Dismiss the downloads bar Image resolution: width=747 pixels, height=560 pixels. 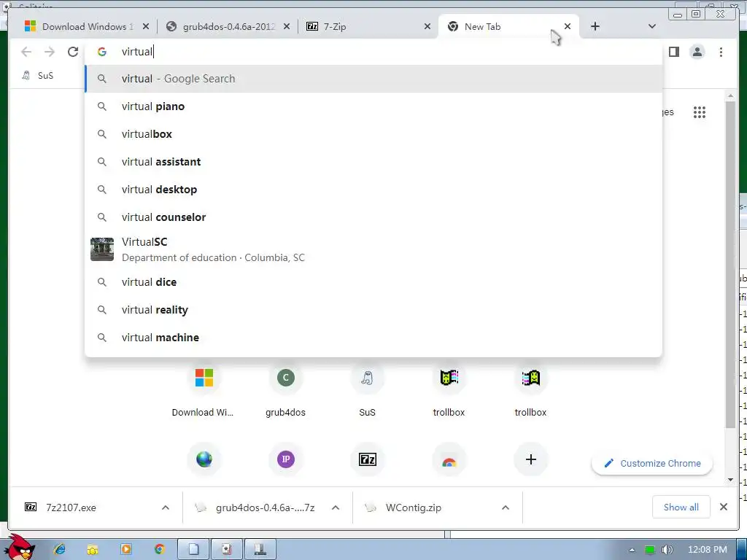723,507
